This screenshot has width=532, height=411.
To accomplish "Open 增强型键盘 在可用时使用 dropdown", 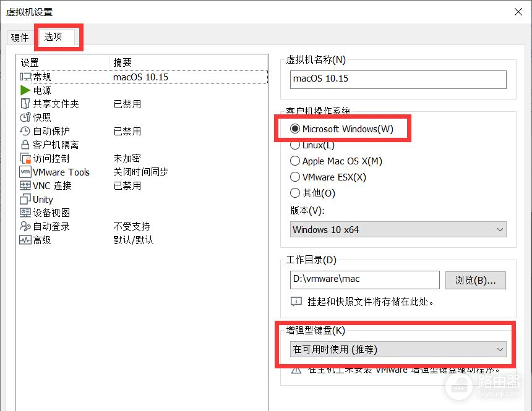I will (398, 349).
